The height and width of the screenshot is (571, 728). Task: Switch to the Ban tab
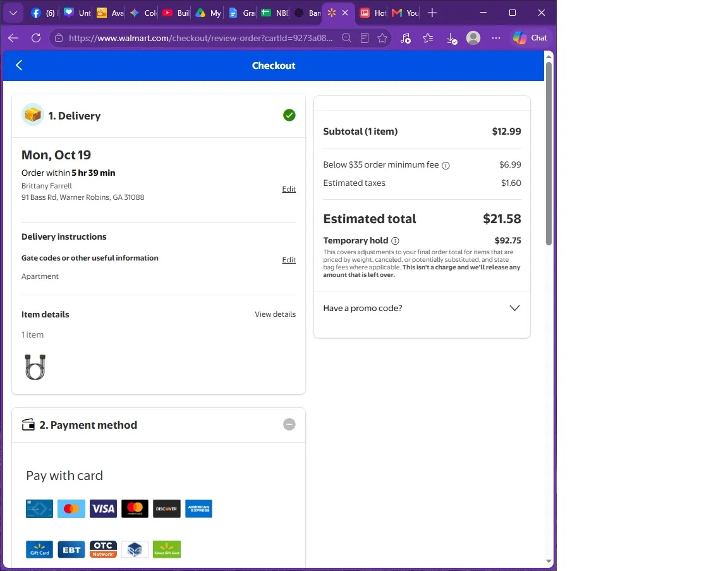[x=307, y=13]
